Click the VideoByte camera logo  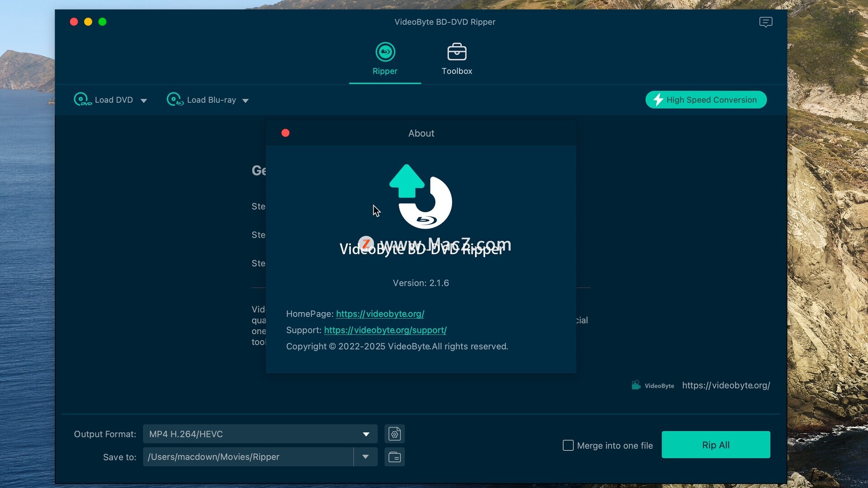tap(636, 385)
